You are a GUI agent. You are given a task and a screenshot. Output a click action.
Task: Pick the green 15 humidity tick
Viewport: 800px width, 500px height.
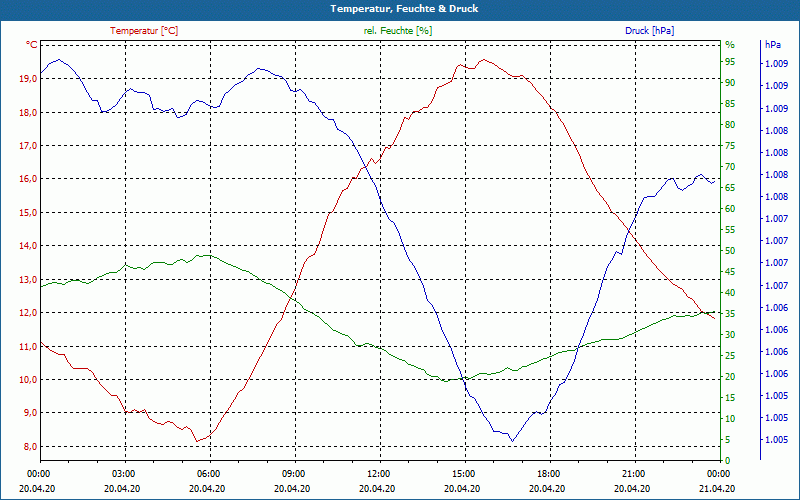click(730, 397)
